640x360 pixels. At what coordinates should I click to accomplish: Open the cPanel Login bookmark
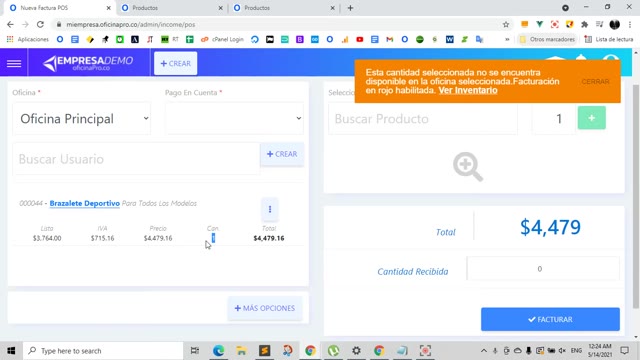(x=222, y=39)
